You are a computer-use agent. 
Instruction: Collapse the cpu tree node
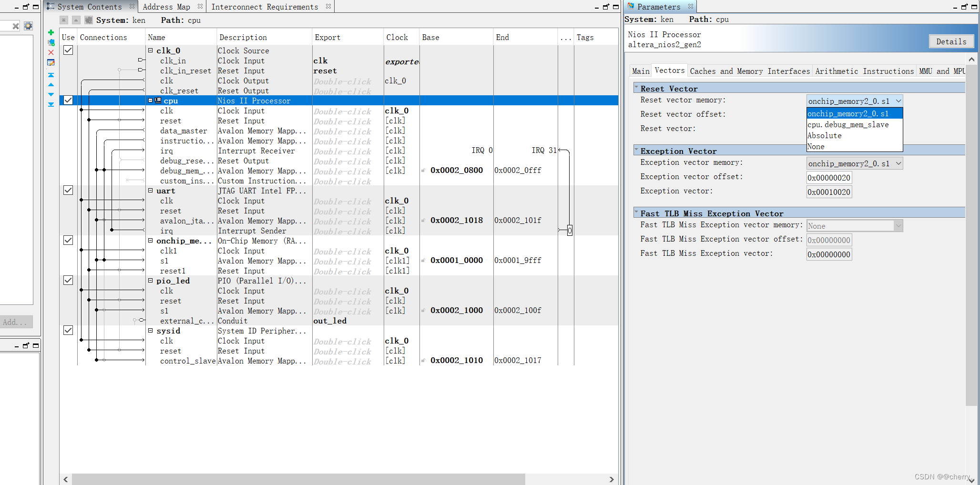click(x=151, y=101)
